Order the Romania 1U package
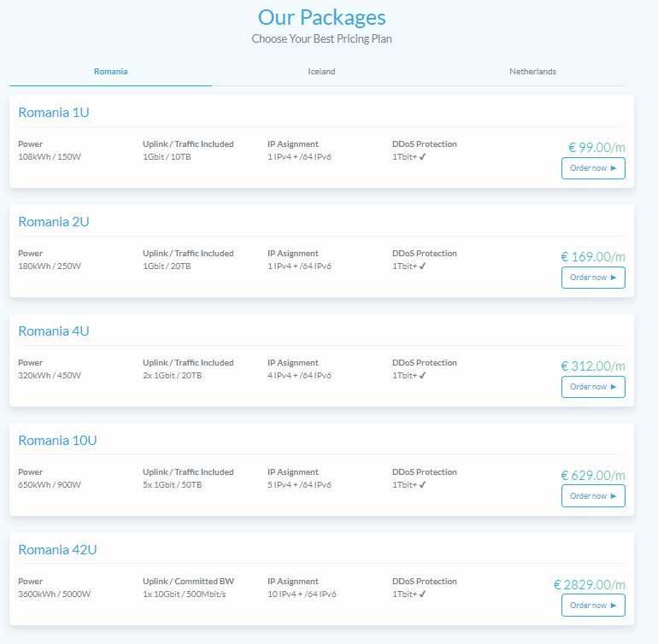The height and width of the screenshot is (644, 658). point(593,168)
